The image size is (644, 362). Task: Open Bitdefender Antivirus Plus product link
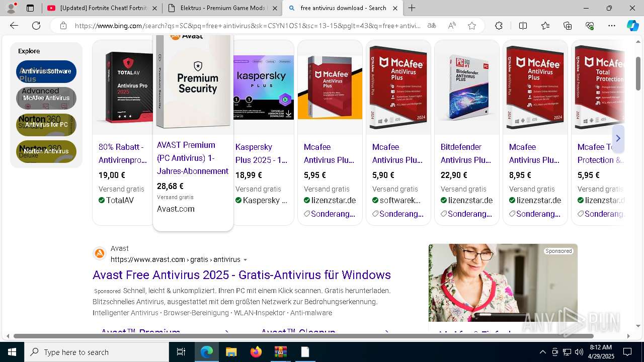click(x=466, y=153)
